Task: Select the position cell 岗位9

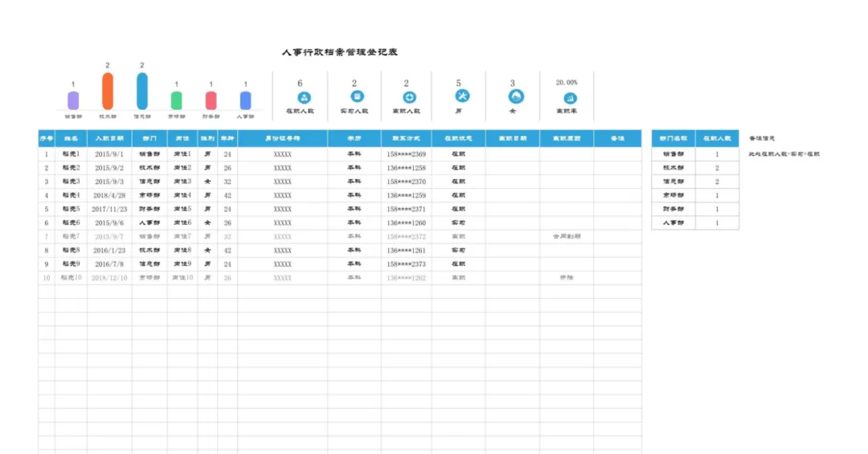Action: pyautogui.click(x=182, y=264)
